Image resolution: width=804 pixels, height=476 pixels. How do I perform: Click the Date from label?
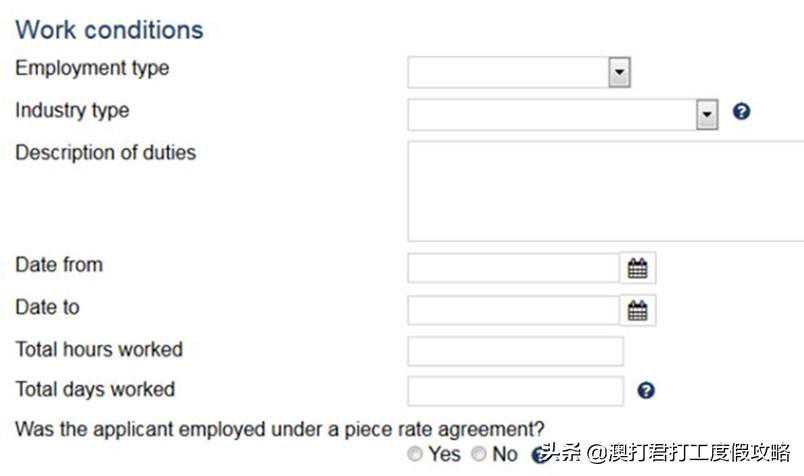59,265
